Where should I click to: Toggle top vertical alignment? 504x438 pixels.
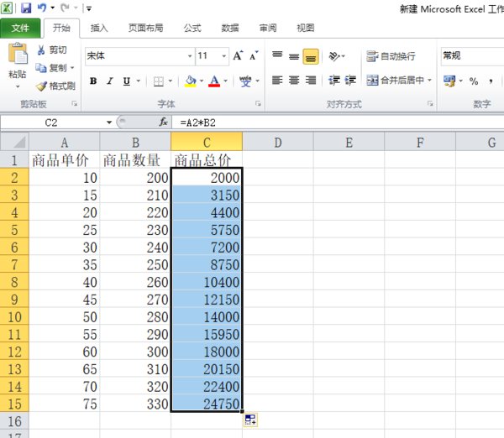point(277,56)
